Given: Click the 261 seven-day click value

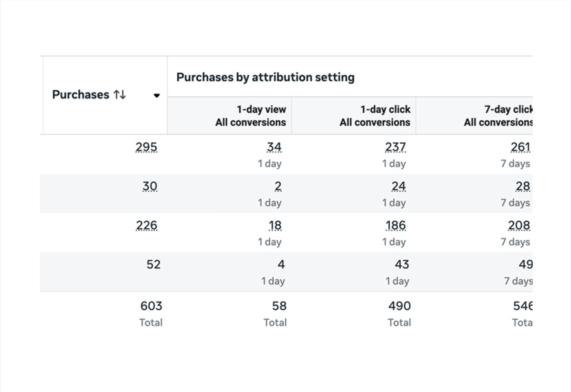Looking at the screenshot, I should point(520,147).
